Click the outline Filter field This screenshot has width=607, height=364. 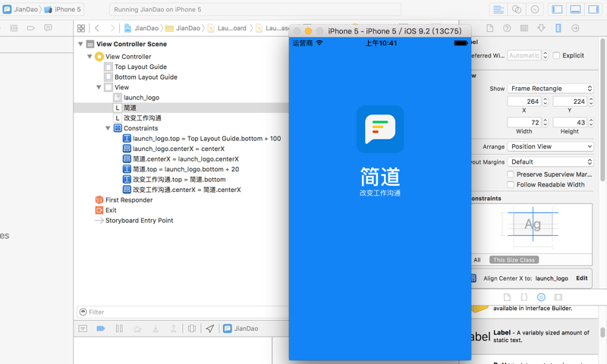[182, 312]
